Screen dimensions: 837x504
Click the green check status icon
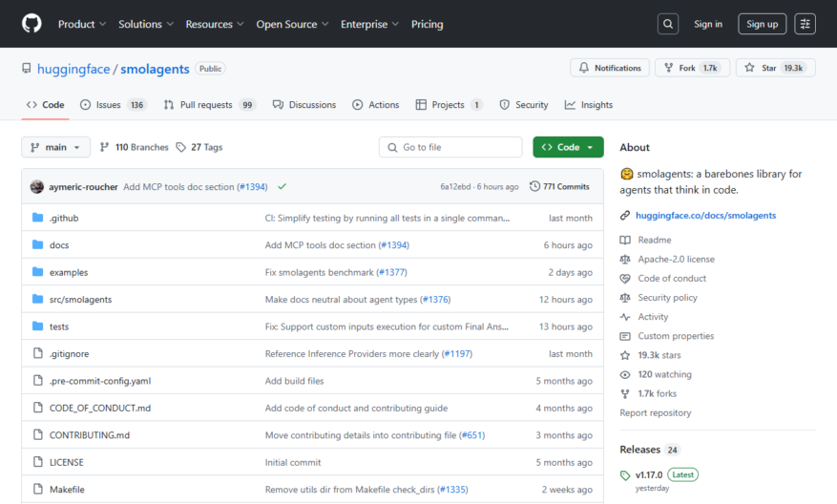(x=282, y=186)
